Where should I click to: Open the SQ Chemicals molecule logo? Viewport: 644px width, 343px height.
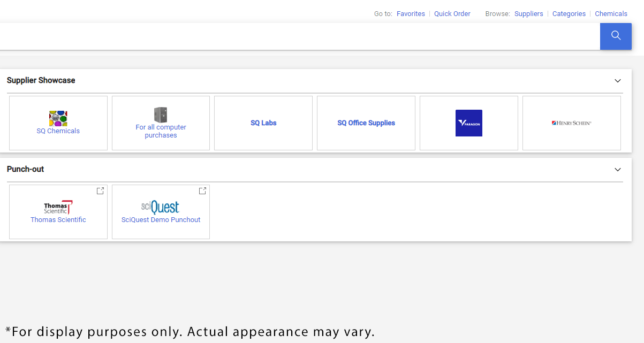tap(58, 118)
